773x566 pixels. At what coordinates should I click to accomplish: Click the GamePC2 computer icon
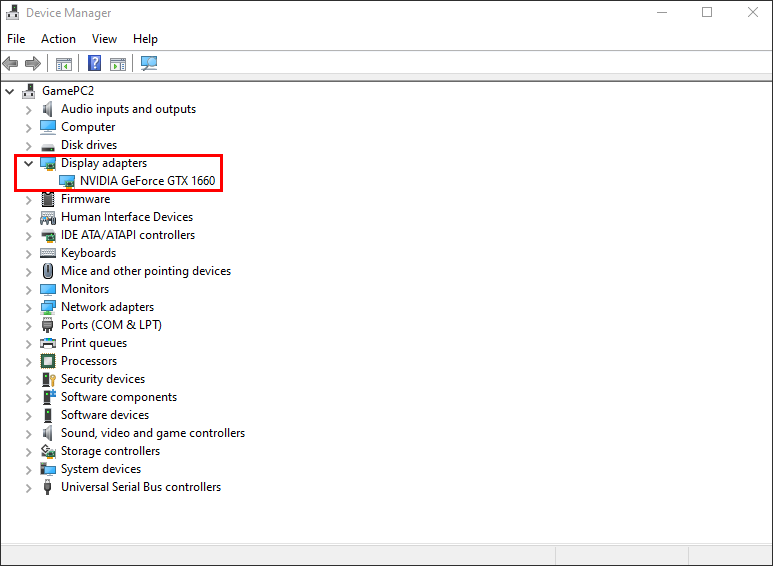(29, 91)
